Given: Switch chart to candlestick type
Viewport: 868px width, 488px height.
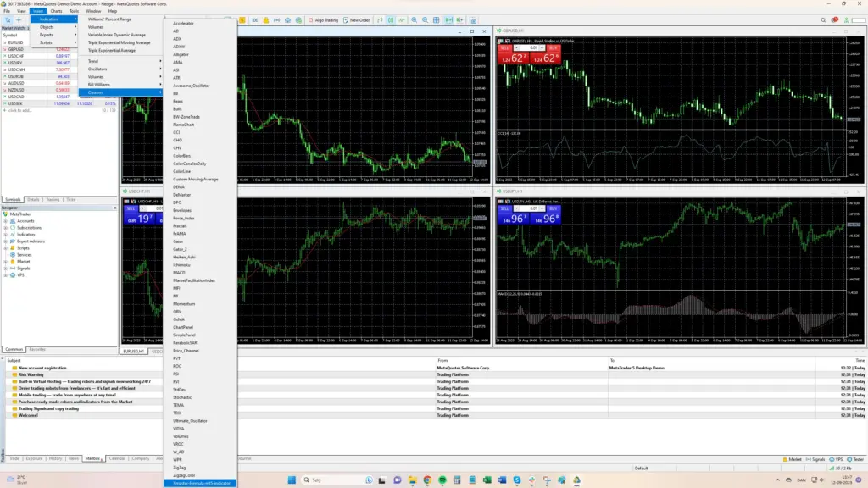Looking at the screenshot, I should (391, 20).
